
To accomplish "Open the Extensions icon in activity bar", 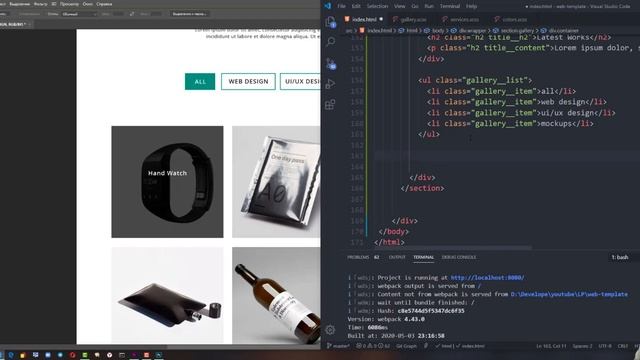I will point(330,104).
